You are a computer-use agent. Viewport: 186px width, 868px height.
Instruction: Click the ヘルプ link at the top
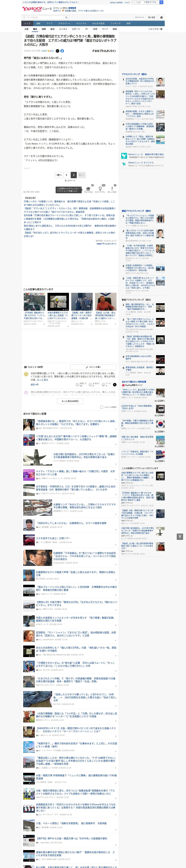coord(127,2)
